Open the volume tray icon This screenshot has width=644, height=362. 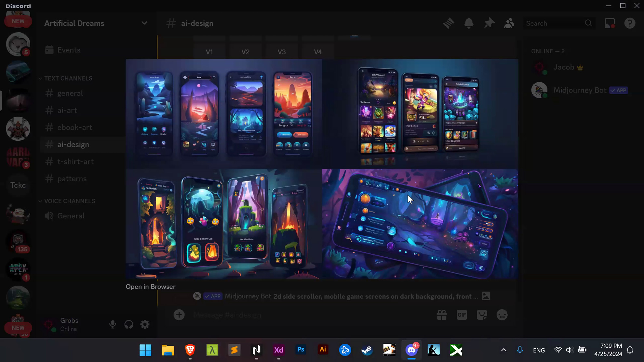click(x=569, y=350)
